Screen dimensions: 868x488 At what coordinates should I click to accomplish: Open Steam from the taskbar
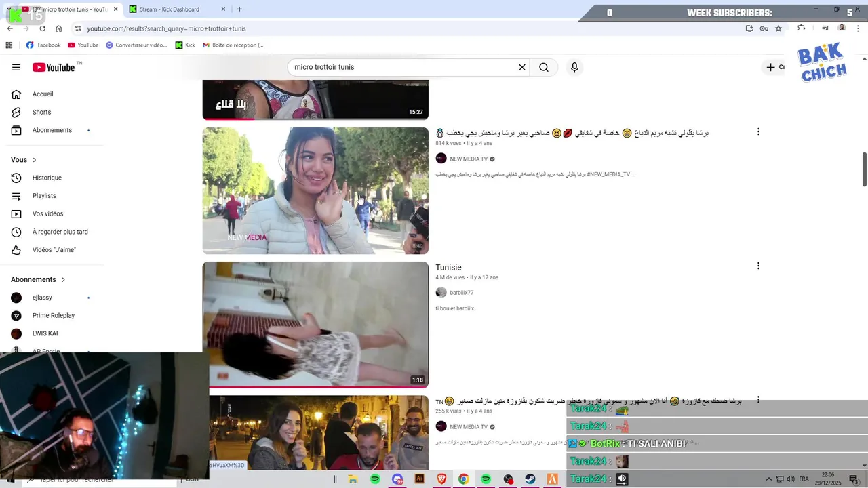pos(530,479)
